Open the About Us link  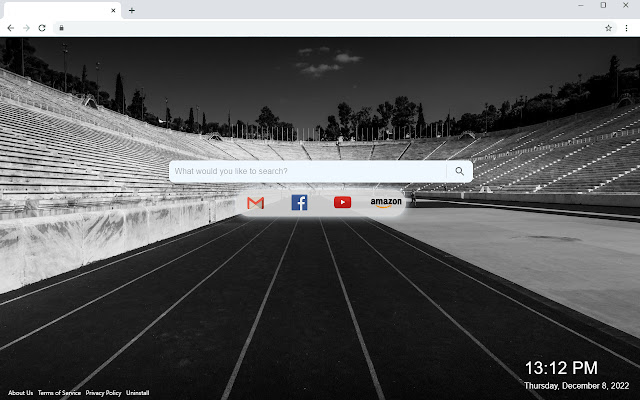20,393
